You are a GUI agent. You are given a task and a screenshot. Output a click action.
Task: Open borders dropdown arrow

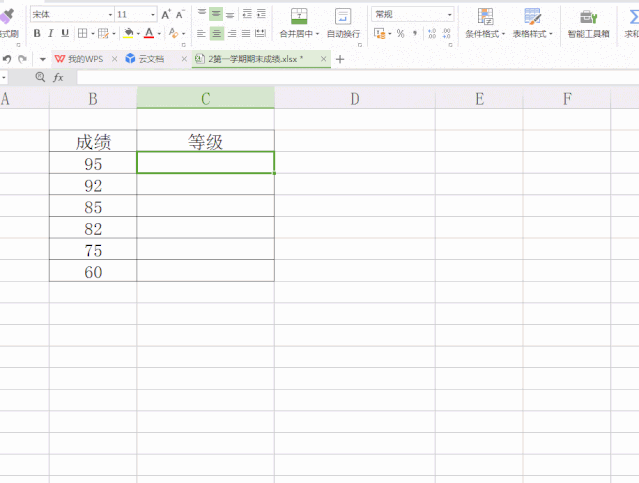point(93,33)
